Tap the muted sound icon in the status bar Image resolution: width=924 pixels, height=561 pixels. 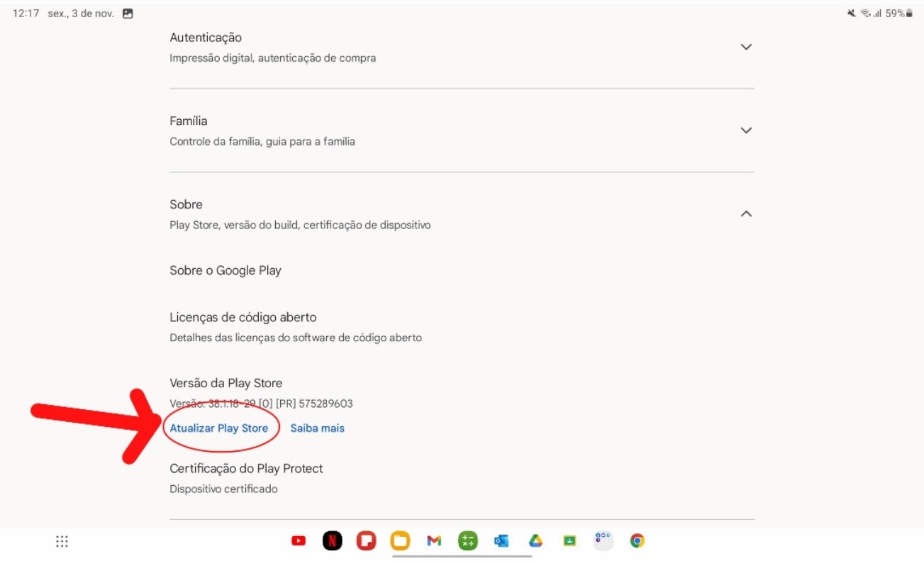coord(852,13)
